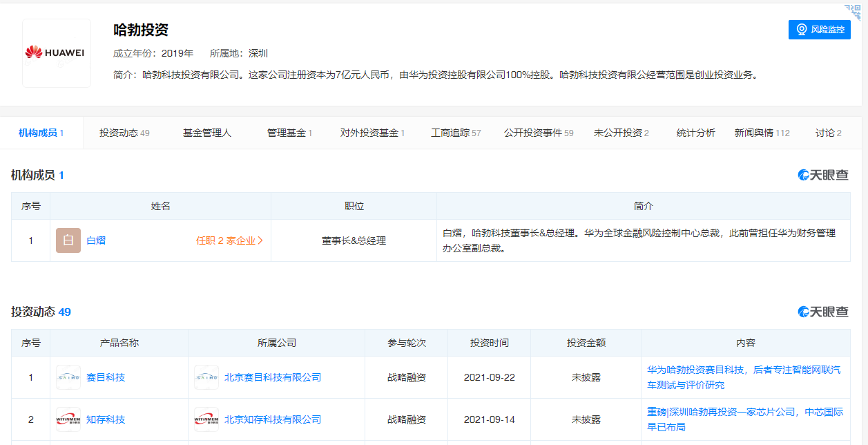Screen dimensions: 868x445
Task: Click the 成立年份: 2019年 text
Action: pyautogui.click(x=153, y=53)
